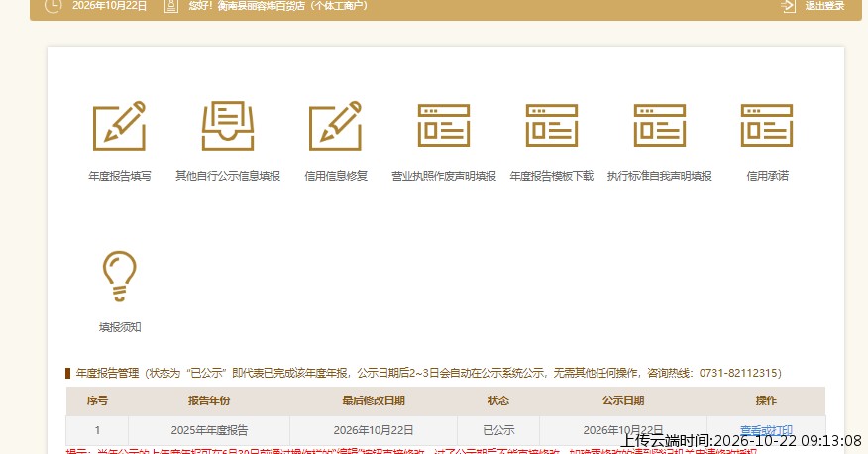868x454 pixels.
Task: Open the 年度报告填写 pencil icon
Action: [120, 126]
